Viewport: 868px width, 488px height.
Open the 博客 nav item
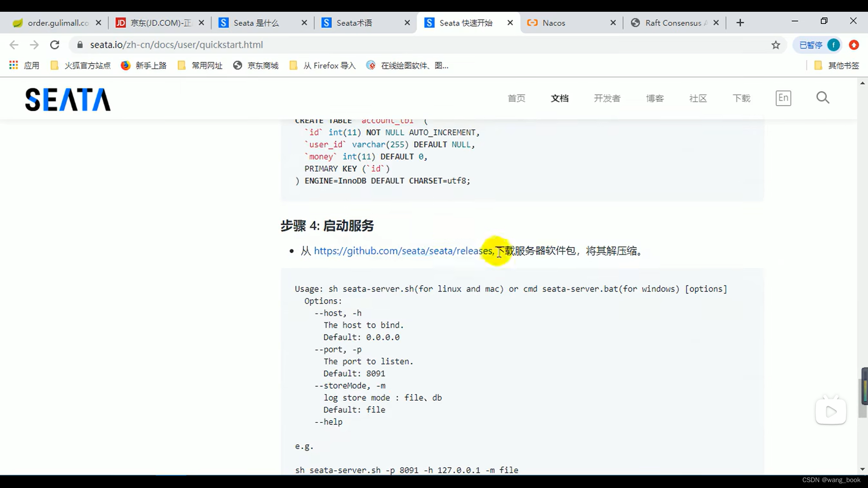(655, 98)
